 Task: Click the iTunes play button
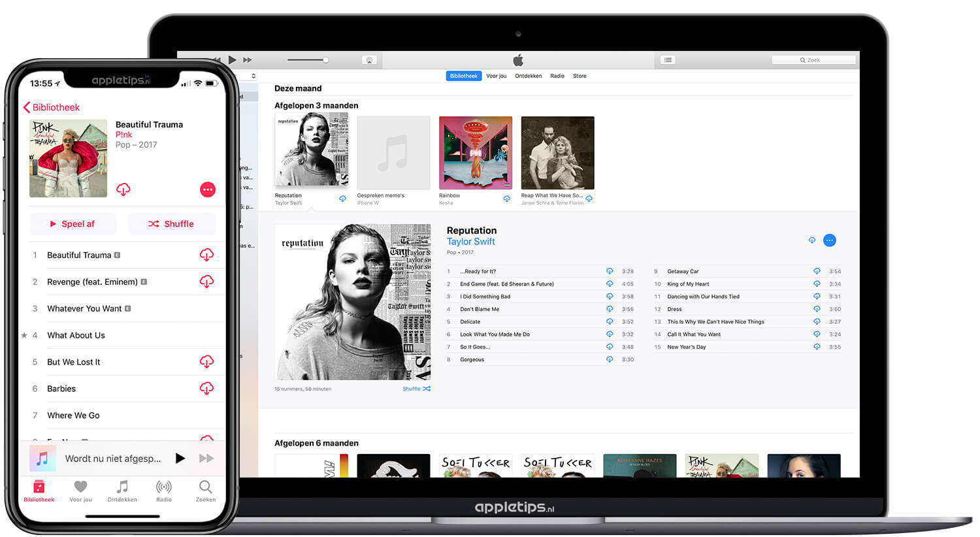pyautogui.click(x=232, y=60)
